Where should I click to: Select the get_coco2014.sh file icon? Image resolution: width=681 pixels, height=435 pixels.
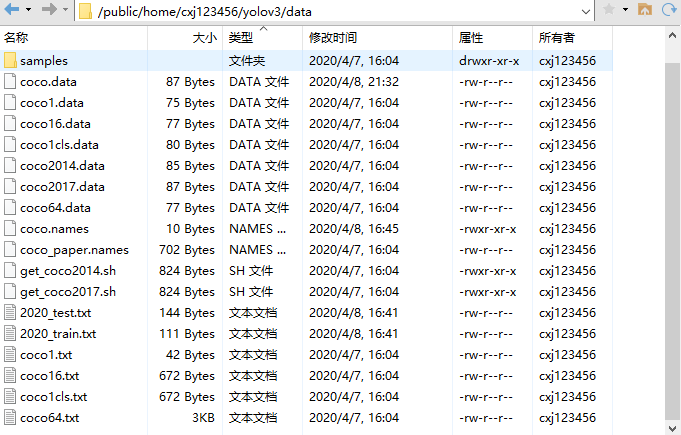coord(10,270)
